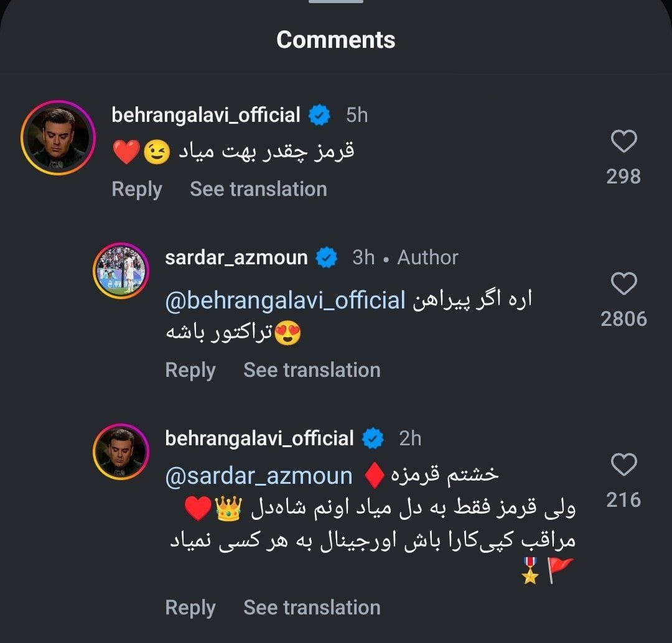Screen dimensions: 672x643
Task: See translation of the last reply
Action: click(312, 608)
